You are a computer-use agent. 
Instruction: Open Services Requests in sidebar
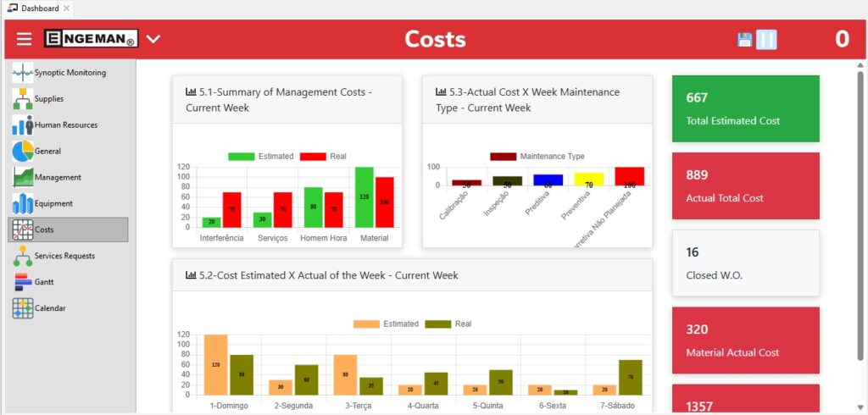click(64, 256)
